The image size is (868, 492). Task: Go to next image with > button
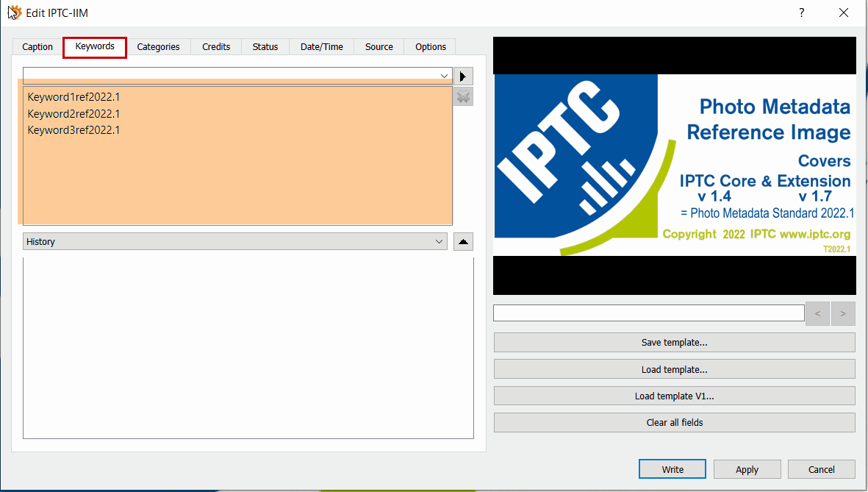click(x=843, y=313)
